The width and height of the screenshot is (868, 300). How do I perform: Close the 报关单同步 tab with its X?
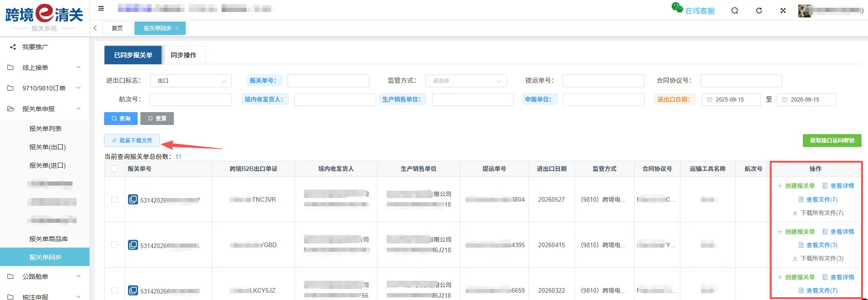(x=177, y=28)
